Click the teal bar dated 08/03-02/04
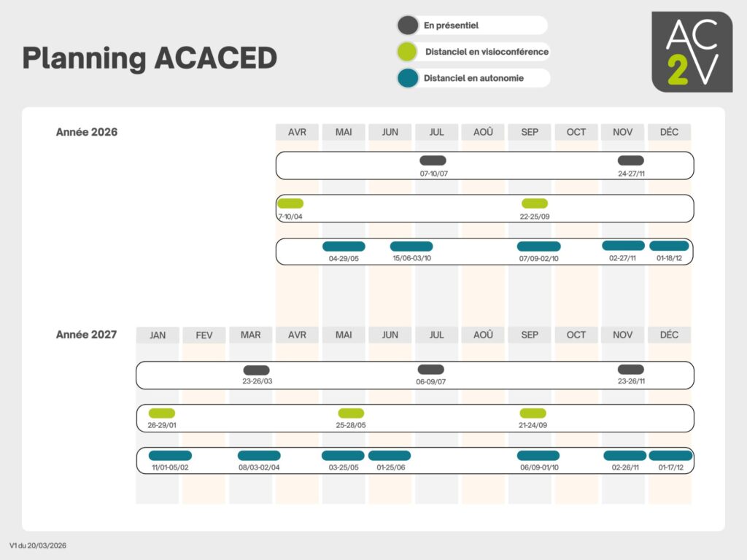The height and width of the screenshot is (560, 747). (x=259, y=456)
